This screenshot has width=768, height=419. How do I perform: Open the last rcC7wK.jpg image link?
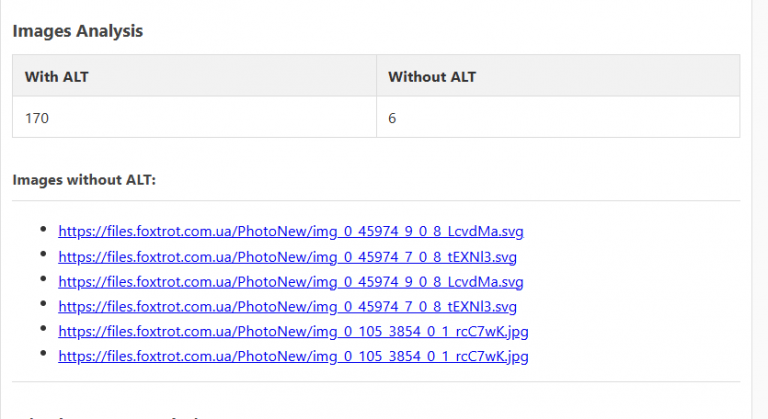293,356
